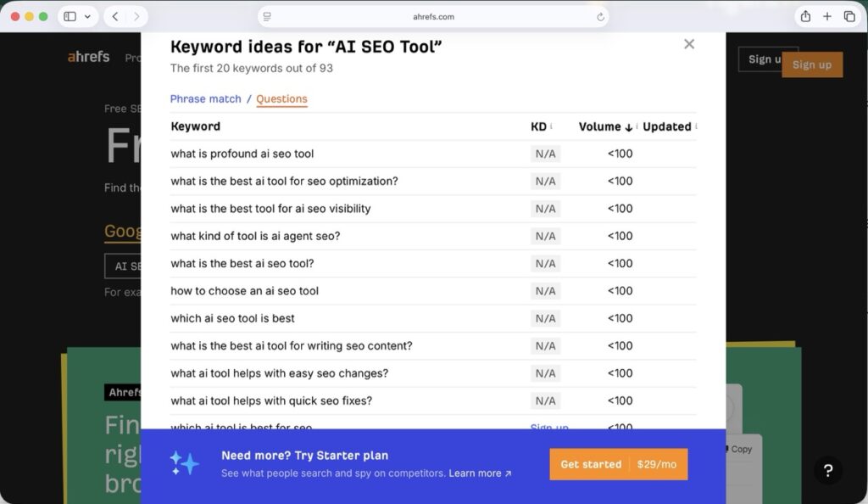Image resolution: width=868 pixels, height=504 pixels.
Task: Click the Keyword column header
Action: pos(196,126)
